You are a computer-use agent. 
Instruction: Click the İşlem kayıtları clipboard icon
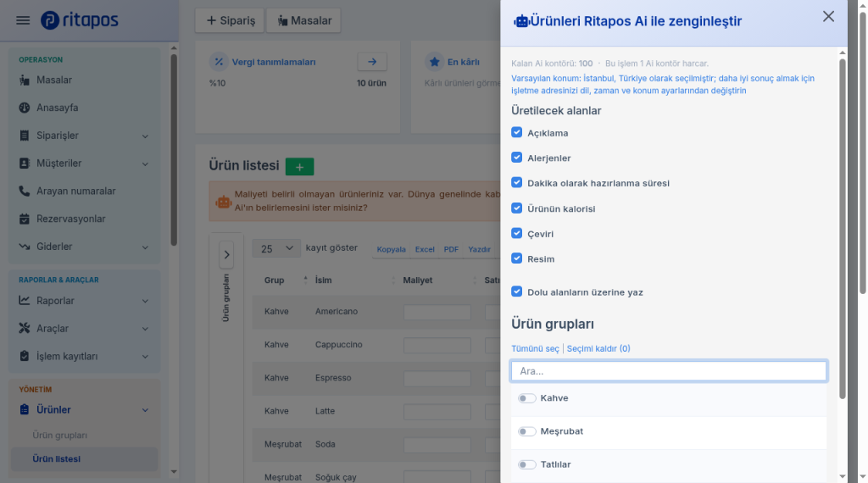25,356
